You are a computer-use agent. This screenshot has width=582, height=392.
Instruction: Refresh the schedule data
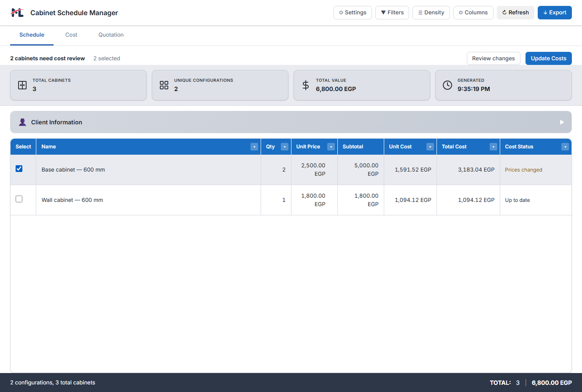click(x=515, y=13)
